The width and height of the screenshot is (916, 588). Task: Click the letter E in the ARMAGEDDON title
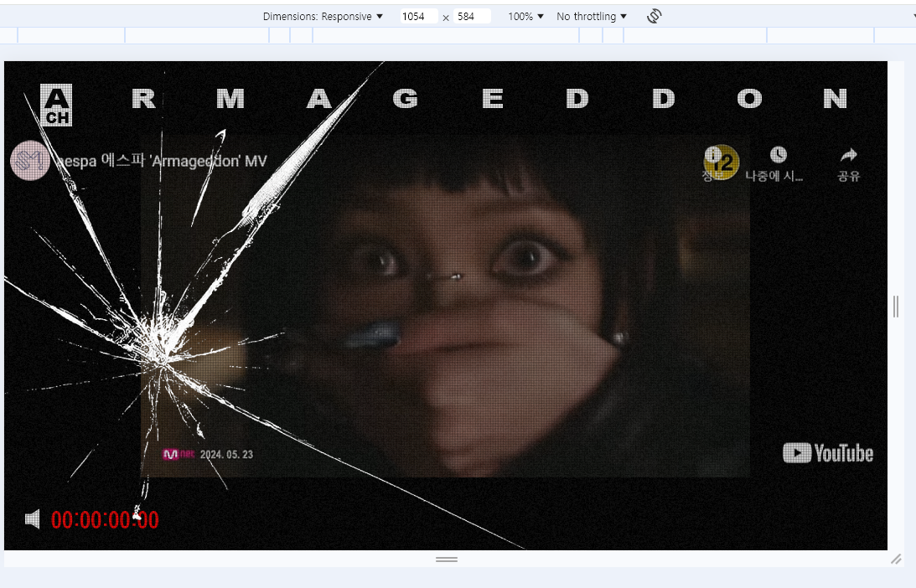pos(493,99)
